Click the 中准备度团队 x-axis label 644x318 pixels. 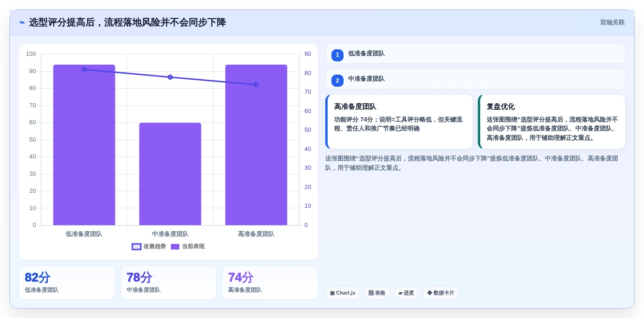pyautogui.click(x=170, y=234)
